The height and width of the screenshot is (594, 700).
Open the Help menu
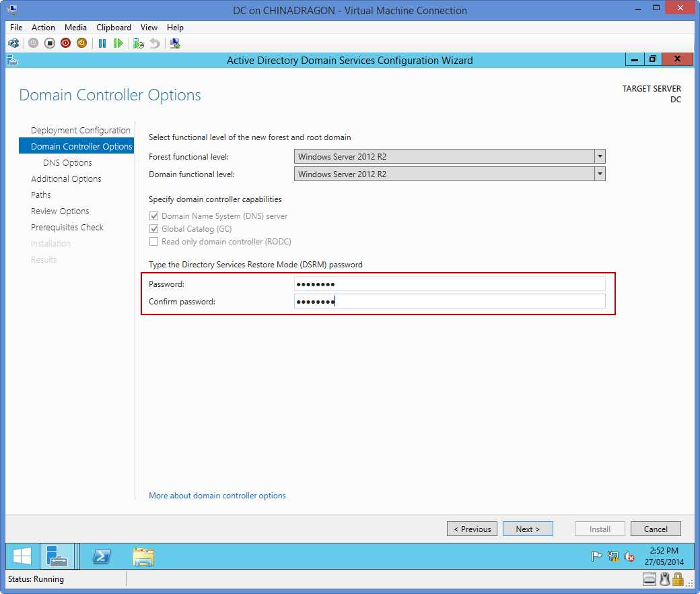[x=175, y=28]
